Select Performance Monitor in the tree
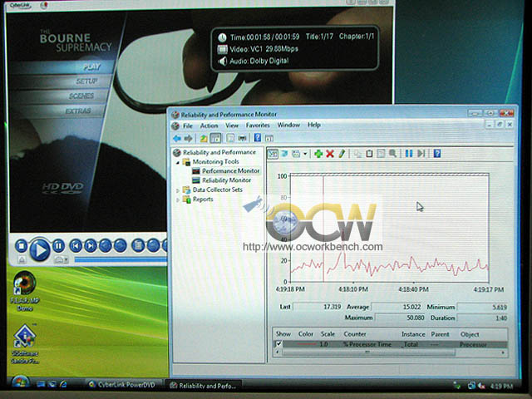This screenshot has height=399, width=532. click(x=231, y=171)
